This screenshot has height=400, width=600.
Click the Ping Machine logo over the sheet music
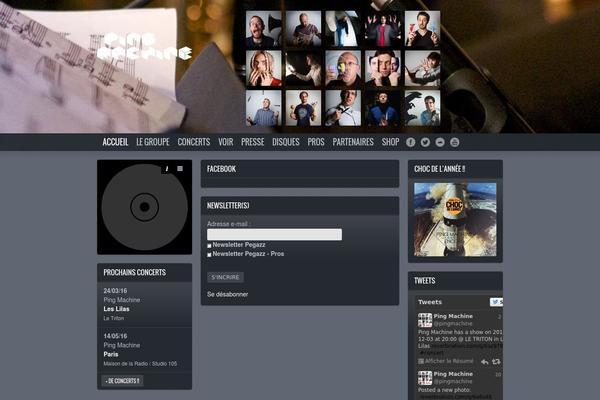[145, 46]
